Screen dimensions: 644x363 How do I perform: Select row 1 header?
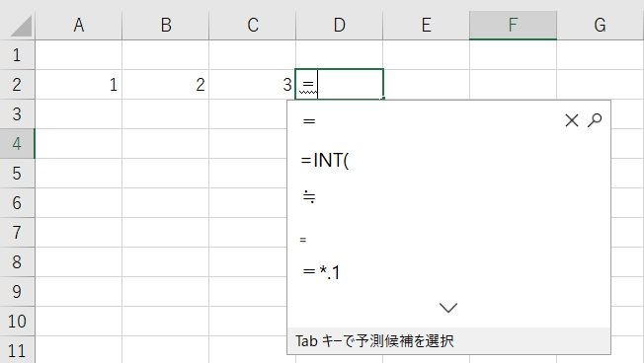(17, 55)
